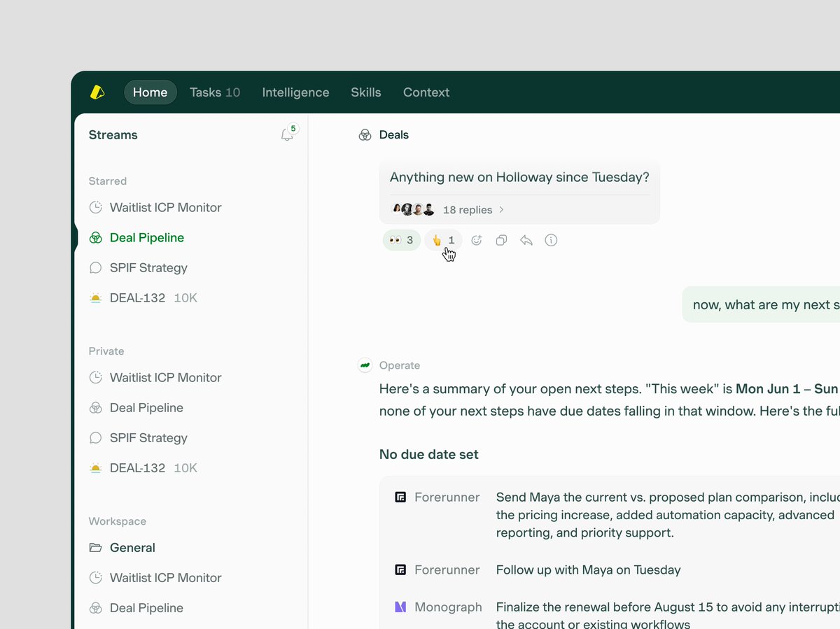Add an emoji reaction to the message
Screen dimensions: 840x629
477,240
